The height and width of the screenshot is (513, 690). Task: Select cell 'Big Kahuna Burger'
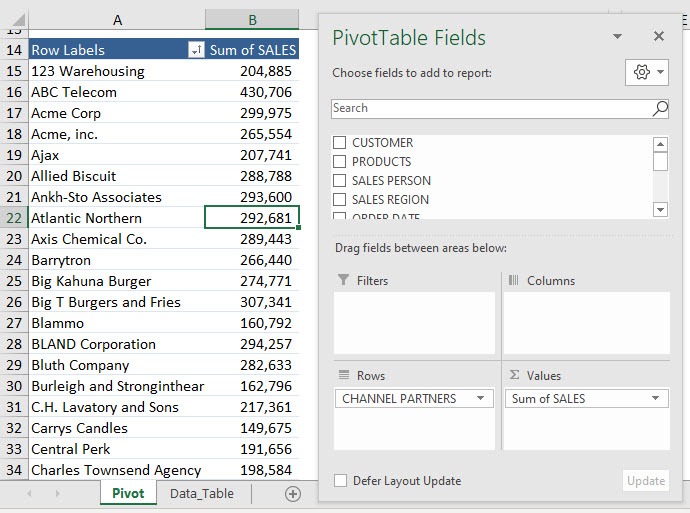tap(117, 281)
